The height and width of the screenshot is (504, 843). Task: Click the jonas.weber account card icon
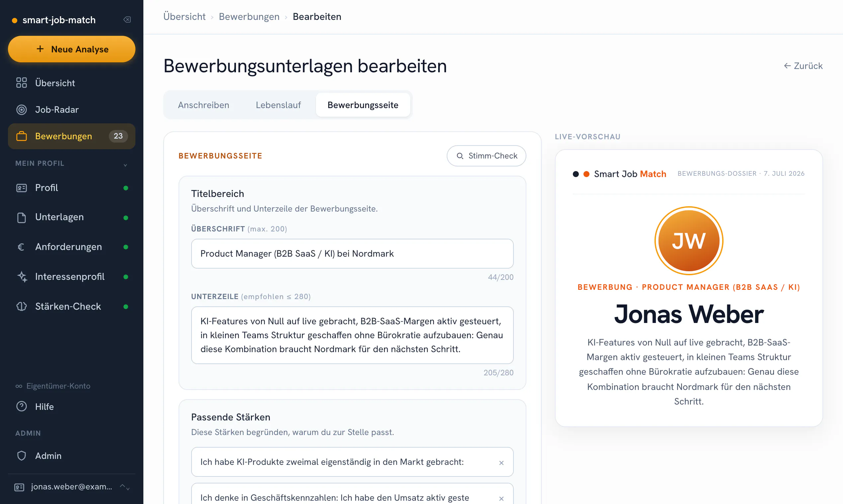click(19, 487)
